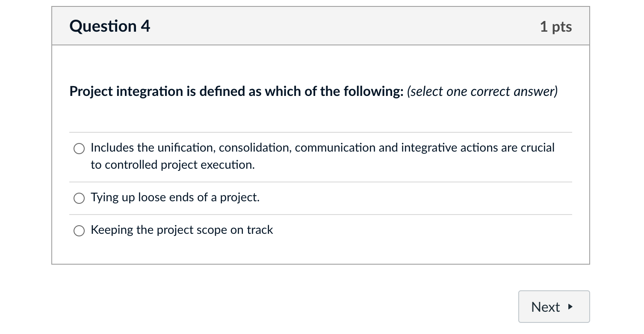Click the answer mentioning 'project scope on track'
Image resolution: width=644 pixels, height=334 pixels.
pos(181,230)
